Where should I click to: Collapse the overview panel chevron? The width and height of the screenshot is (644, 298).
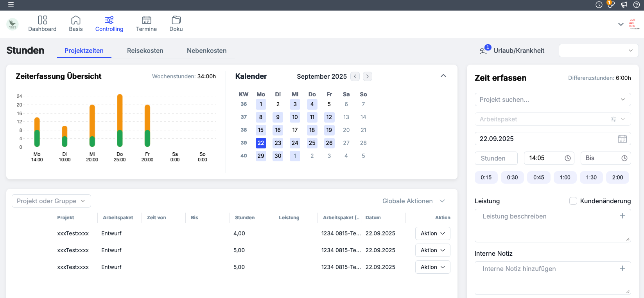coord(443,76)
